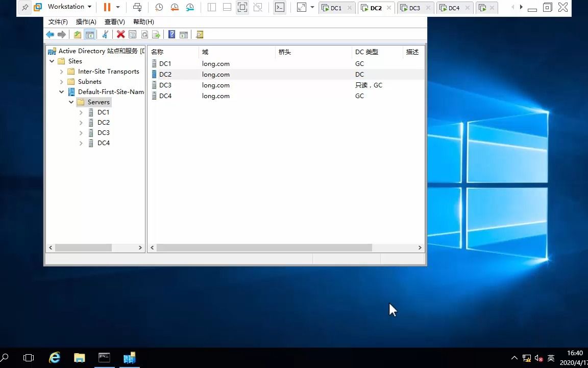This screenshot has width=588, height=368.
Task: Select Active Directory 站点和服务 root node
Action: click(x=96, y=51)
